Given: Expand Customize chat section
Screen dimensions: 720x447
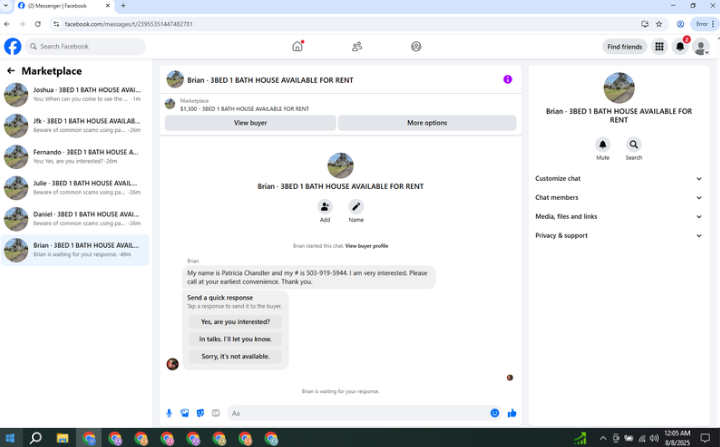Looking at the screenshot, I should 619,178.
